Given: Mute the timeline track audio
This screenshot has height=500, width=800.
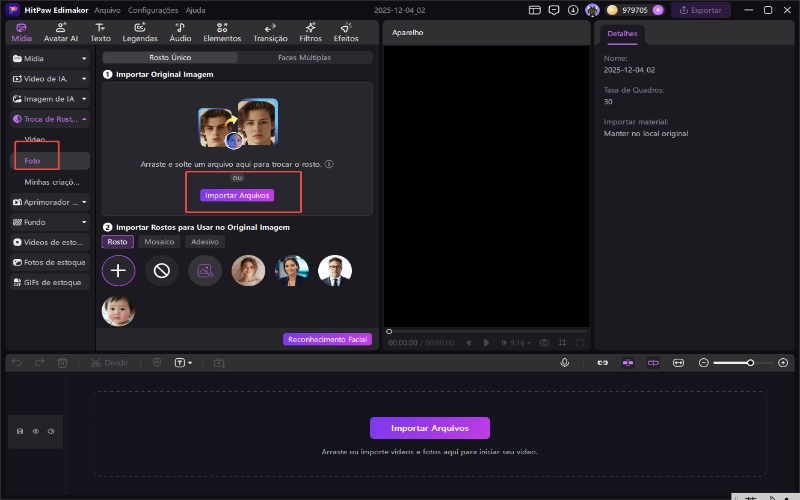Looking at the screenshot, I should click(50, 431).
